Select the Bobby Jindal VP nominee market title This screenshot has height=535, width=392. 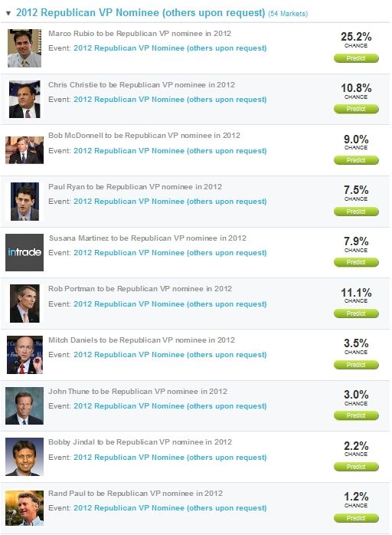pos(140,442)
